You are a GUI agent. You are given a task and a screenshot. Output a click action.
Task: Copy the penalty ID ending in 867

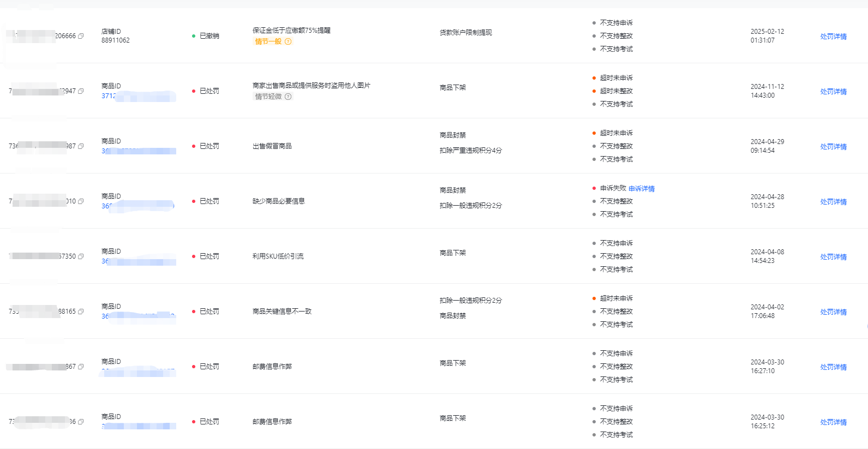coord(81,367)
